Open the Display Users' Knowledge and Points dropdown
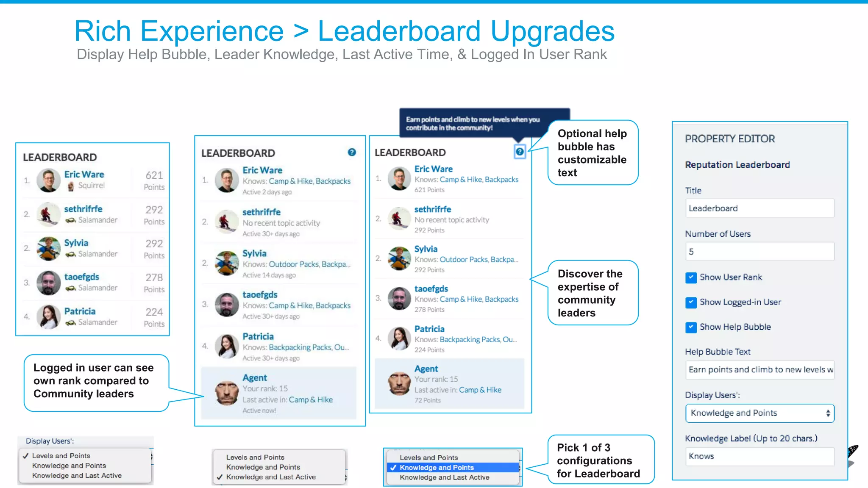Screen dimensions: 868x488 point(760,413)
